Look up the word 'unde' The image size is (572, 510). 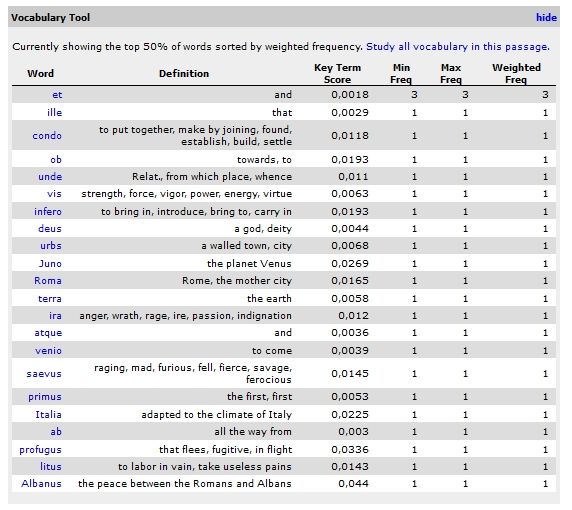pyautogui.click(x=50, y=177)
